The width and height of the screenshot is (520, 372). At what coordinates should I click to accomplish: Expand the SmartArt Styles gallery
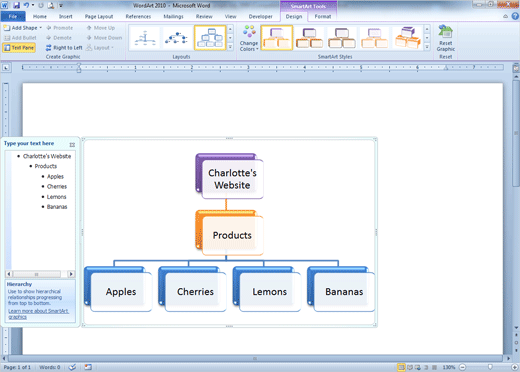pos(427,47)
